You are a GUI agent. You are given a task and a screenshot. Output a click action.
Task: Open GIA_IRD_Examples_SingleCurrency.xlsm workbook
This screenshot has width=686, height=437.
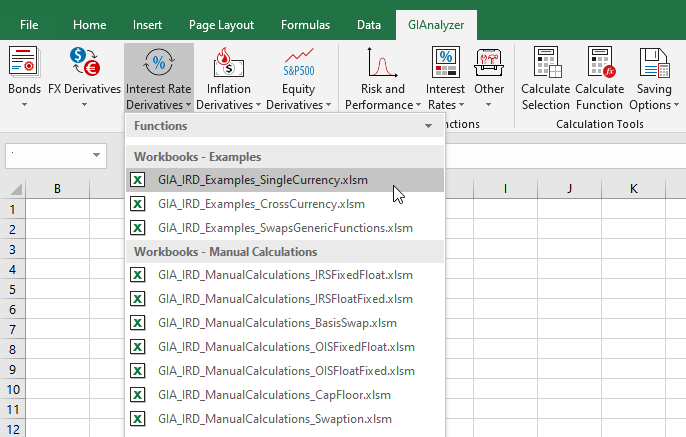click(285, 180)
